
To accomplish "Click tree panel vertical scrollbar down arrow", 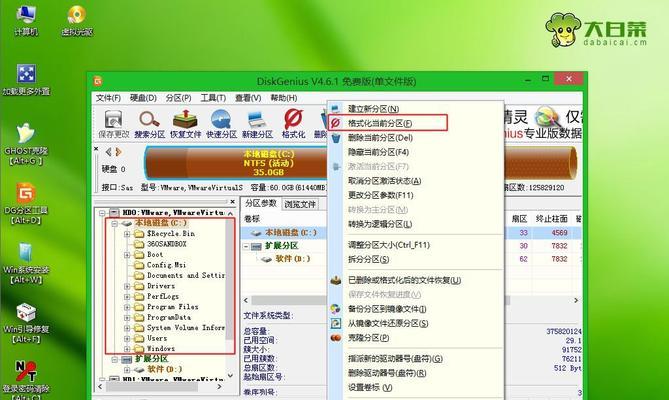I will [x=230, y=376].
